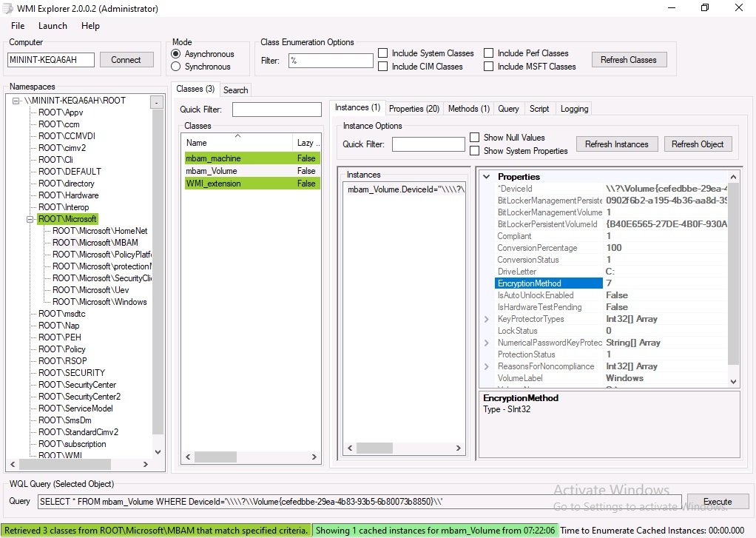Click the Classes list horizontal scrollbar thumb

tap(215, 457)
